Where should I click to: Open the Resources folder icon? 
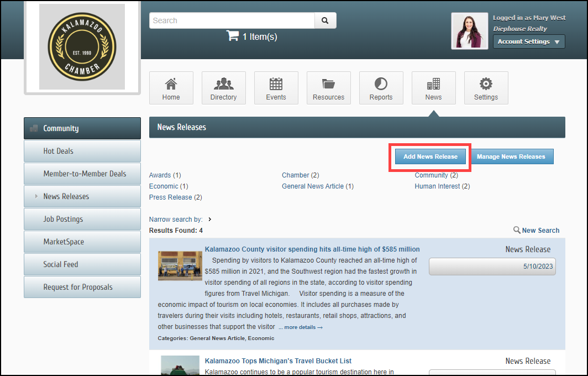pyautogui.click(x=328, y=84)
